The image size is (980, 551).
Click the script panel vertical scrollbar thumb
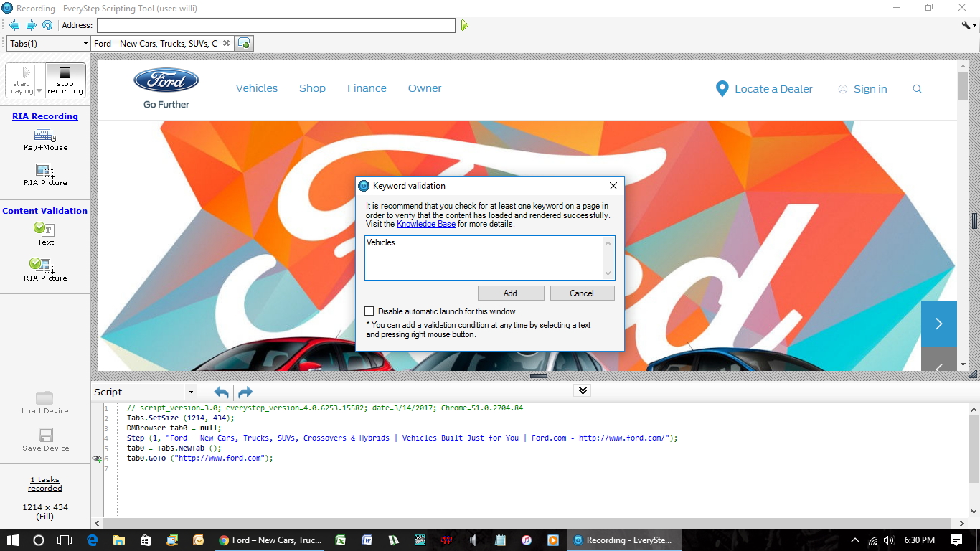974,448
